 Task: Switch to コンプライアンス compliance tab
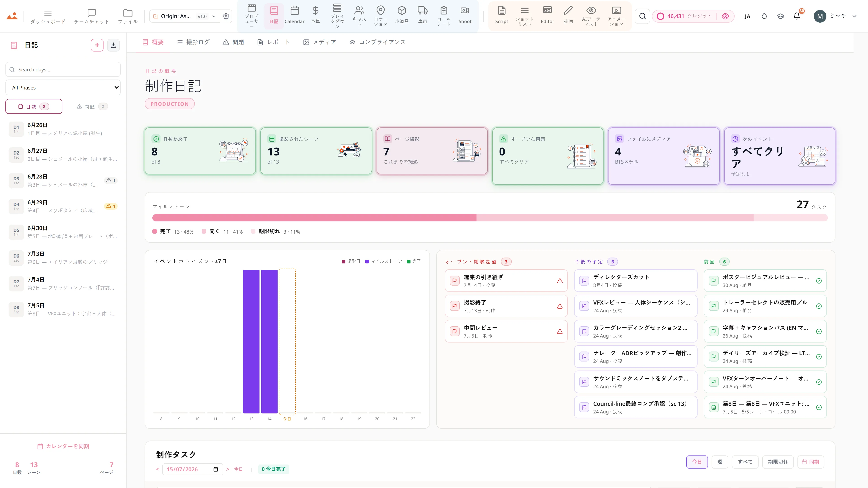(x=377, y=42)
